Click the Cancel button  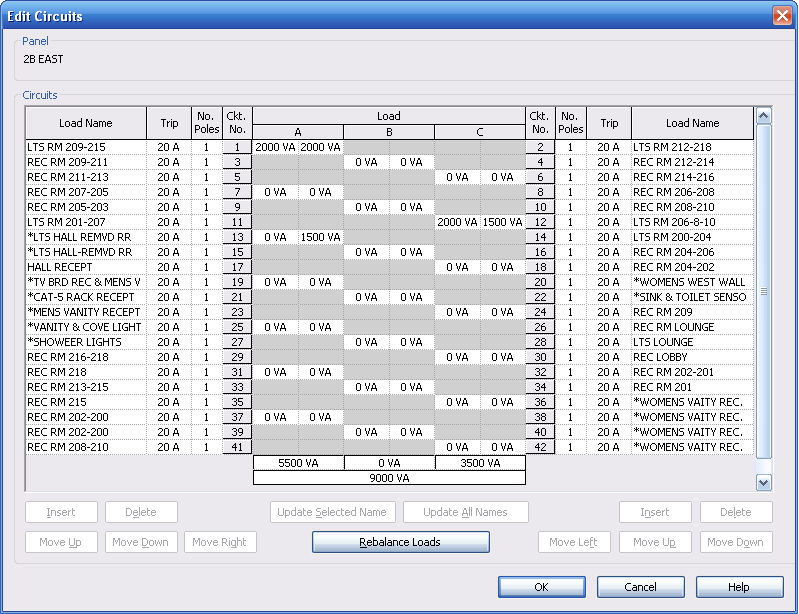click(641, 587)
